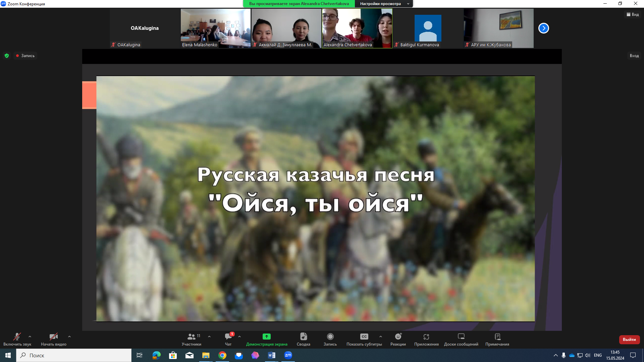
Task: Click the green Share Screen icon
Action: click(267, 337)
